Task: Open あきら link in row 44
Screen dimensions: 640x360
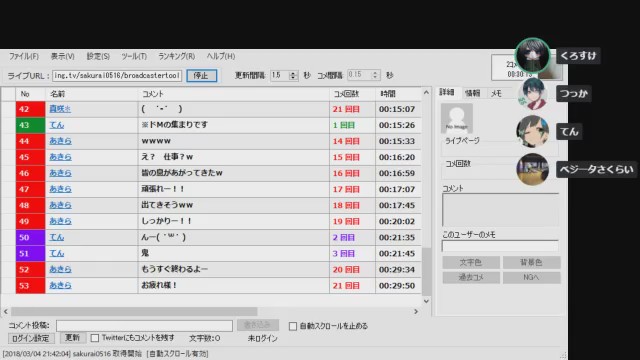Action: point(60,141)
